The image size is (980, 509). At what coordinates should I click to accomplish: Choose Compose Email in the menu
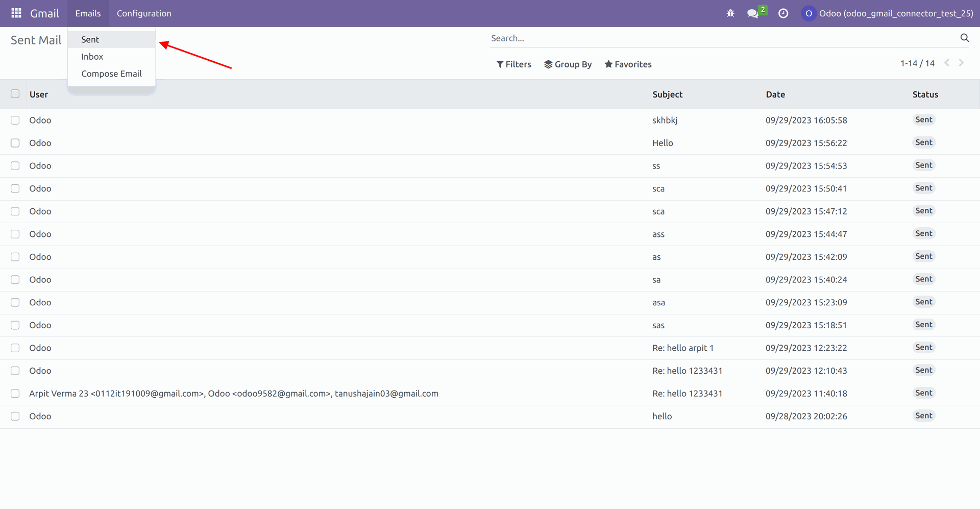pos(111,74)
